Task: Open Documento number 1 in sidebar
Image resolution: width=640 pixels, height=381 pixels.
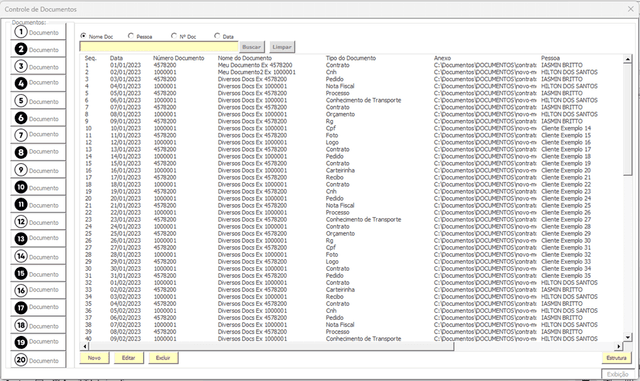Action: [x=38, y=32]
